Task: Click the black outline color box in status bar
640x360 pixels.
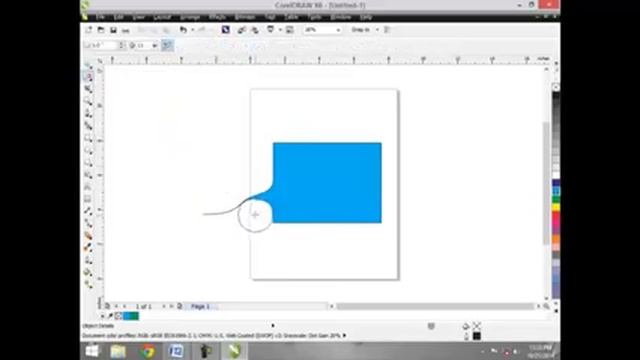Action: click(476, 336)
